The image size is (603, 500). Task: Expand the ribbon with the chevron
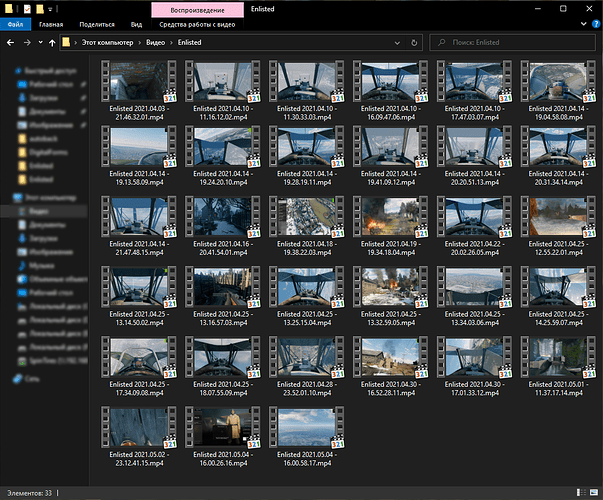coord(583,24)
